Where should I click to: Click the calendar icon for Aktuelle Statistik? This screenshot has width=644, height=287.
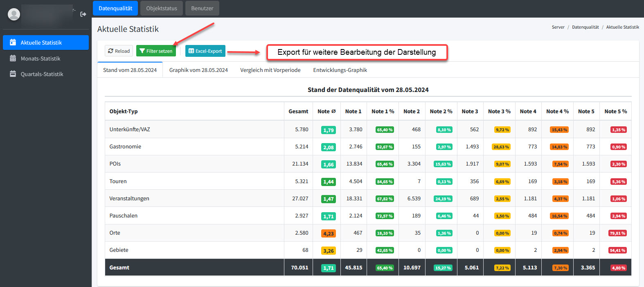(13, 43)
